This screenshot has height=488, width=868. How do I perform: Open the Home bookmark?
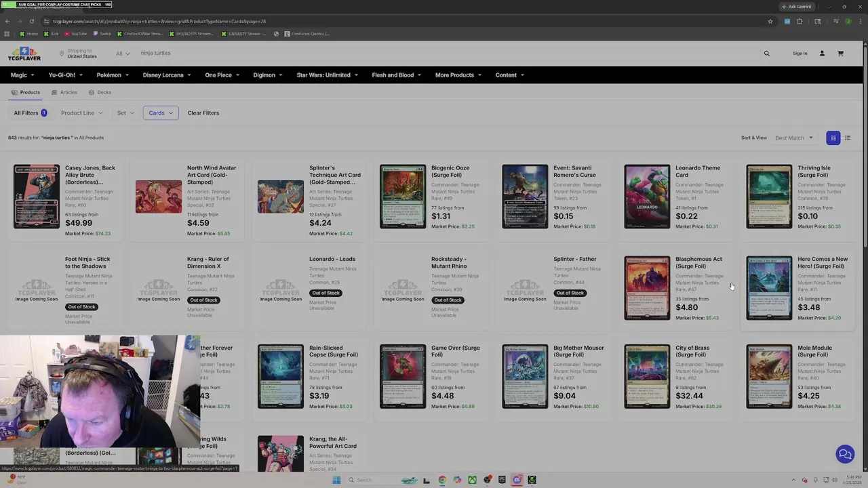click(x=29, y=34)
